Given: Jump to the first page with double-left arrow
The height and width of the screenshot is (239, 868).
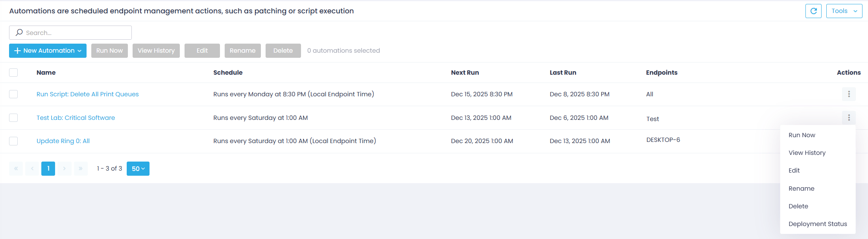Looking at the screenshot, I should click(16, 168).
